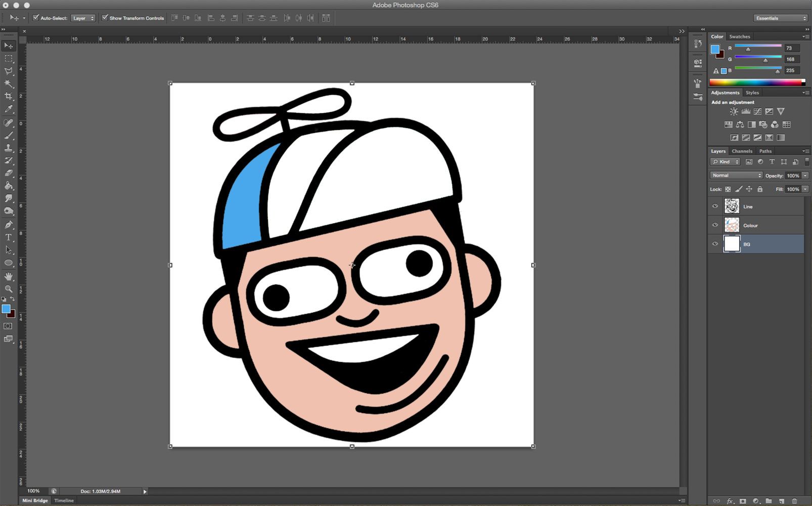Switch to the Channels tab
The height and width of the screenshot is (506, 812).
tap(742, 151)
